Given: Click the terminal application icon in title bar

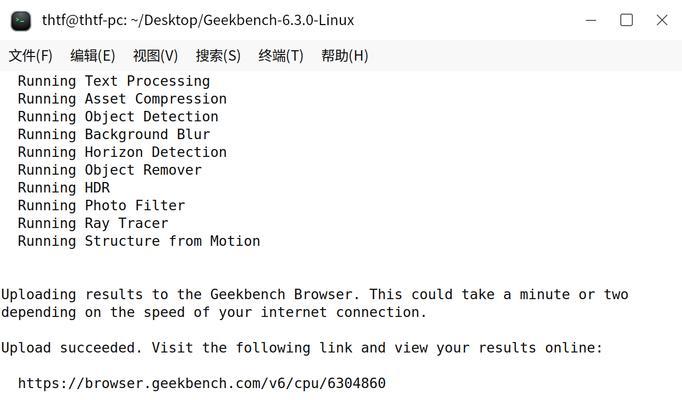Looking at the screenshot, I should pyautogui.click(x=21, y=21).
